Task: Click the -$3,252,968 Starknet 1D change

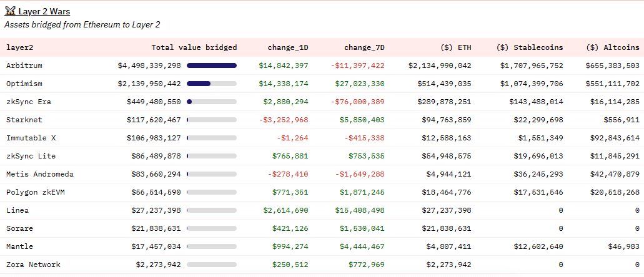Action: [x=284, y=120]
